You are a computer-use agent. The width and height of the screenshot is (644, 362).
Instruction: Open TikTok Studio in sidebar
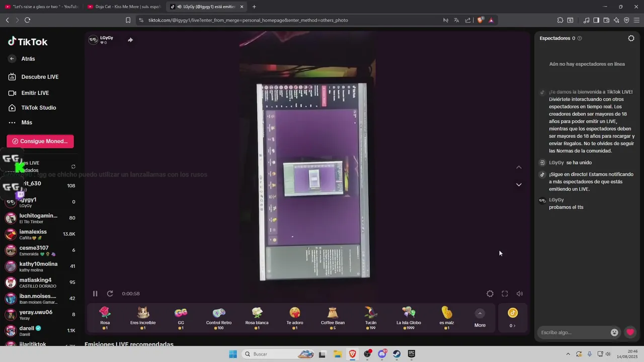coord(32,108)
